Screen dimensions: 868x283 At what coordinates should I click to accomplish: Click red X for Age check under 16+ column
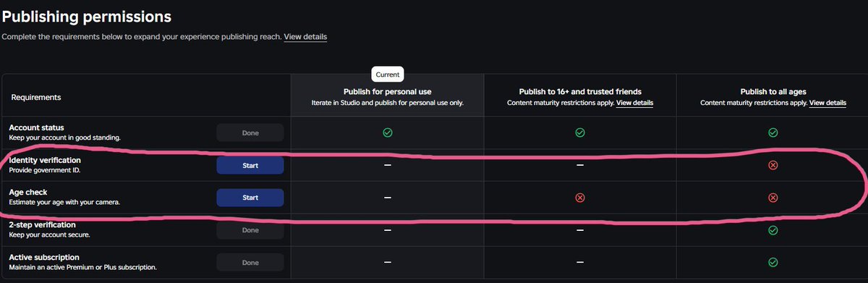579,197
